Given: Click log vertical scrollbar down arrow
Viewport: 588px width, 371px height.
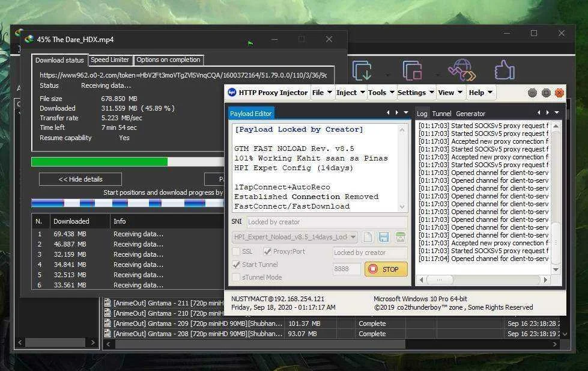Looking at the screenshot, I should click(x=556, y=269).
